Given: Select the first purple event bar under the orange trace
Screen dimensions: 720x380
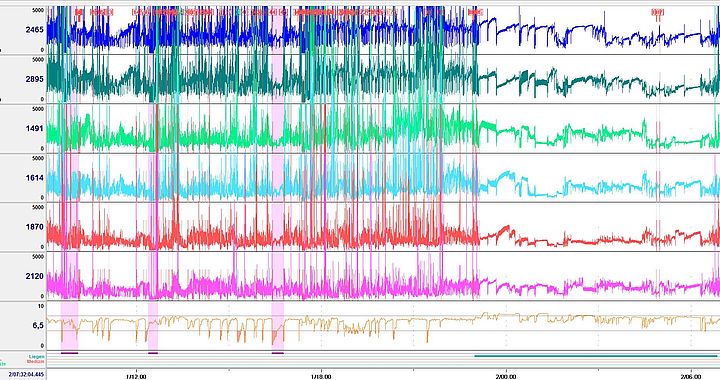Looking at the screenshot, I should point(69,353).
